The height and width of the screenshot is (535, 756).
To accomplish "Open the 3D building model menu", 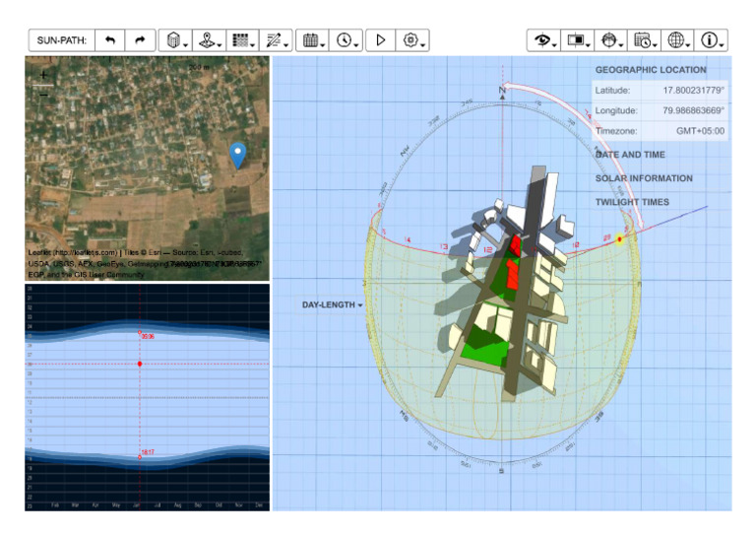I will pyautogui.click(x=175, y=40).
